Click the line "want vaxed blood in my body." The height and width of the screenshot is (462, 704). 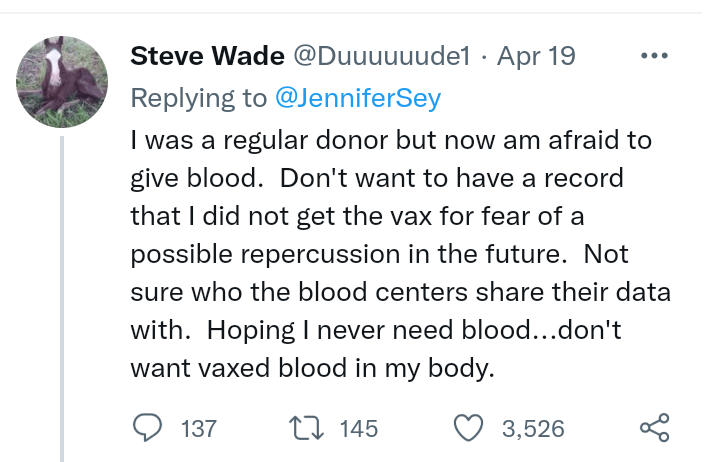[313, 367]
